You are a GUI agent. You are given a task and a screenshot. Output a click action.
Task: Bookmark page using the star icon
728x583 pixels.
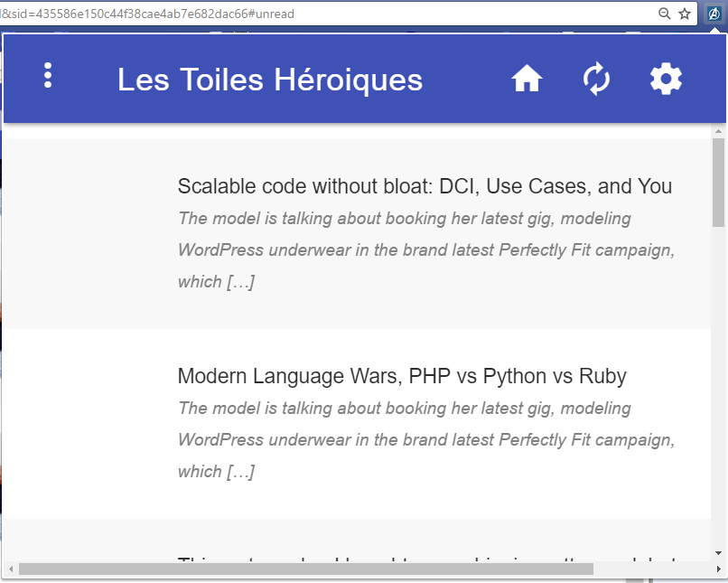point(685,14)
